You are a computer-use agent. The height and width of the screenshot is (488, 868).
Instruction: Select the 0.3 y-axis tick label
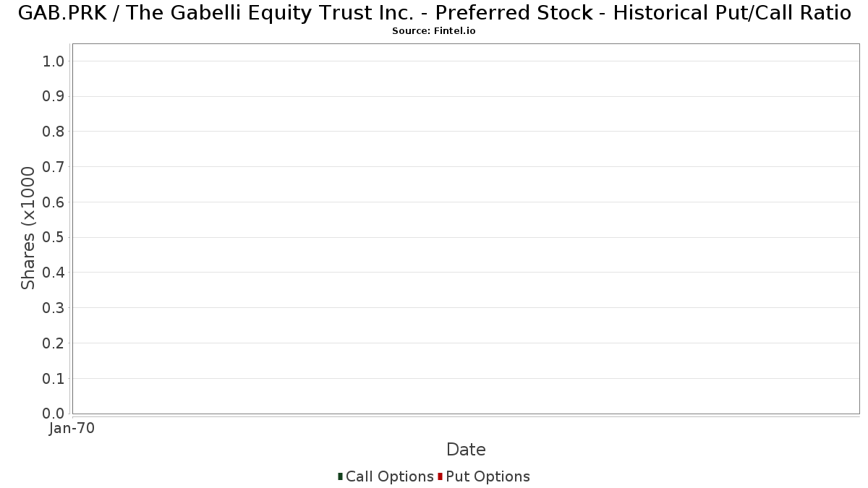54,308
